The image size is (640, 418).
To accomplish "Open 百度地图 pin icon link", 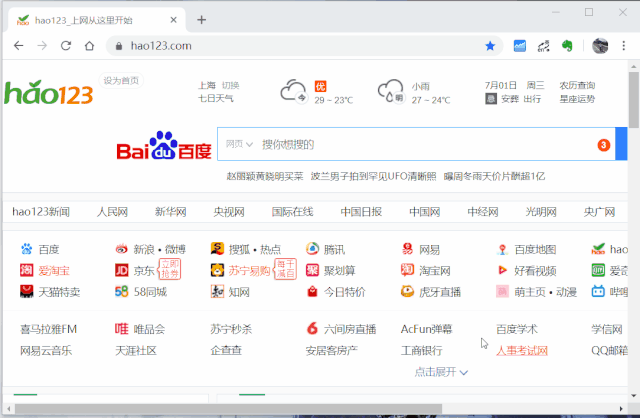I will click(x=502, y=249).
